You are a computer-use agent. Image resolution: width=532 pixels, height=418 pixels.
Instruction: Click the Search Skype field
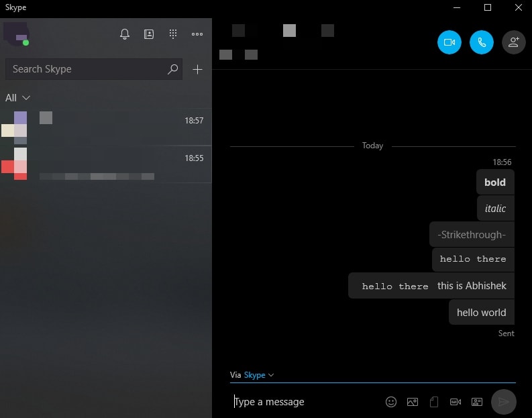(x=94, y=69)
